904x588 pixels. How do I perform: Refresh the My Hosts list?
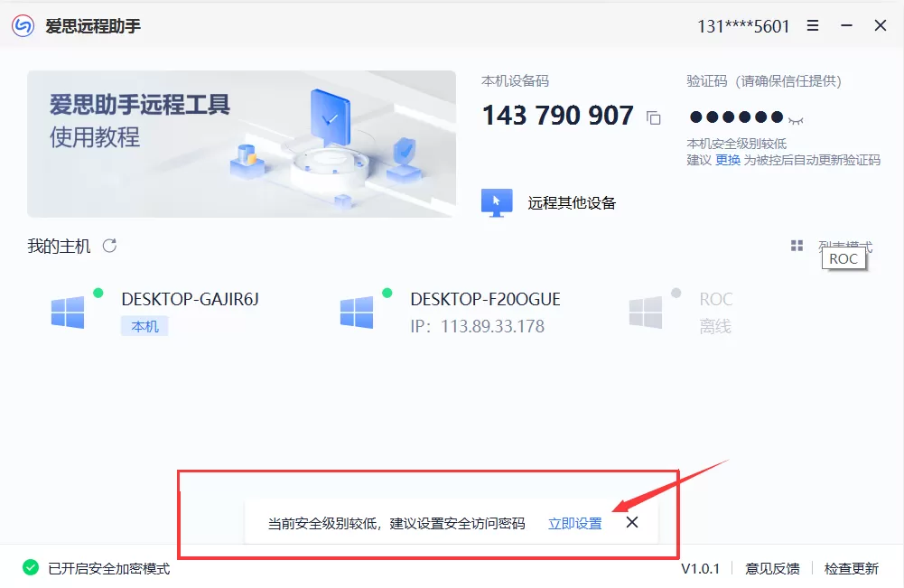pyautogui.click(x=109, y=247)
